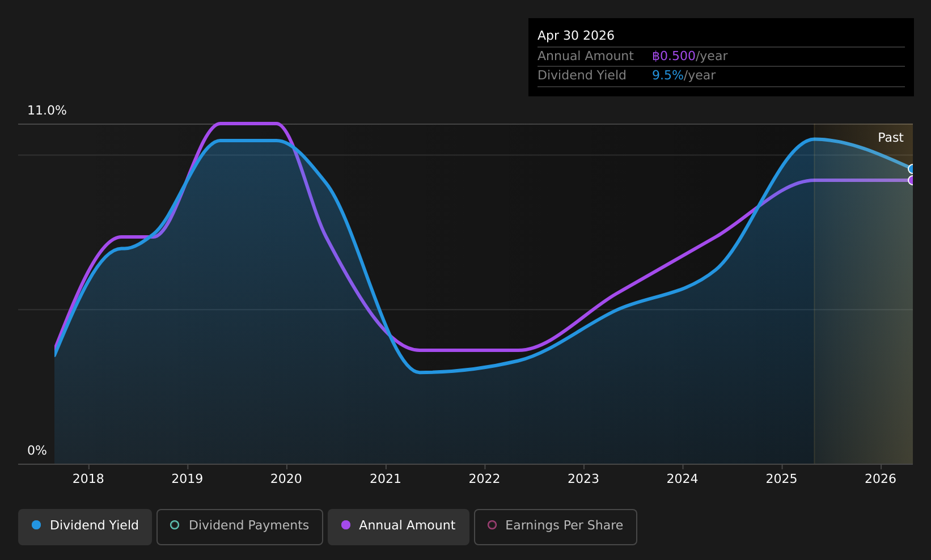The height and width of the screenshot is (560, 931).
Task: Enable the Dividend Payments series
Action: (240, 527)
